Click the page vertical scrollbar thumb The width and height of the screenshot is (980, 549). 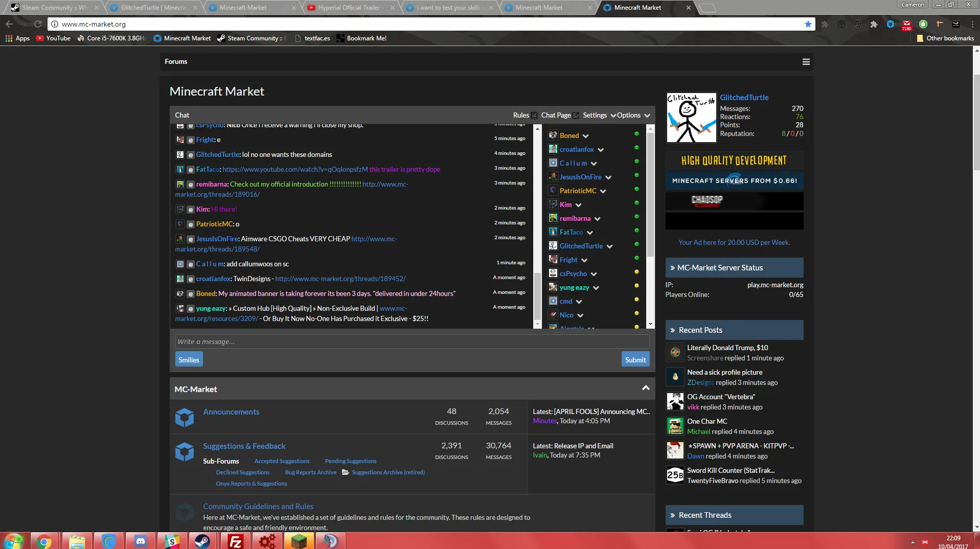(976, 123)
